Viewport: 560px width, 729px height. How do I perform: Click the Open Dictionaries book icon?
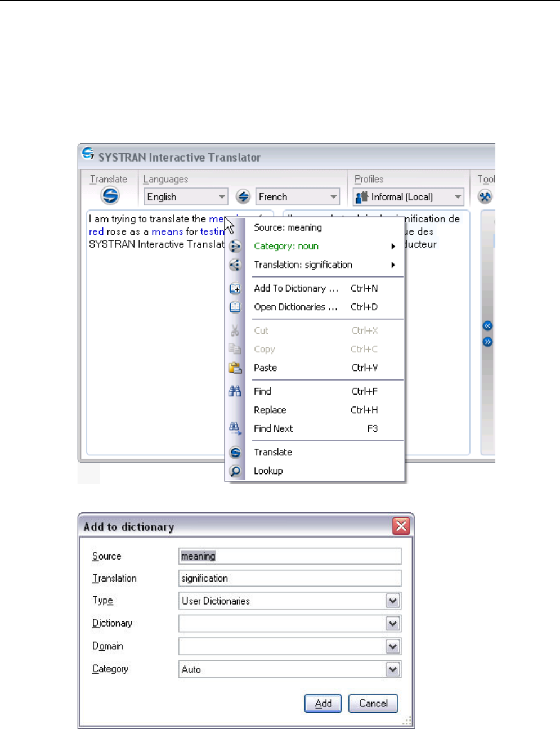235,307
